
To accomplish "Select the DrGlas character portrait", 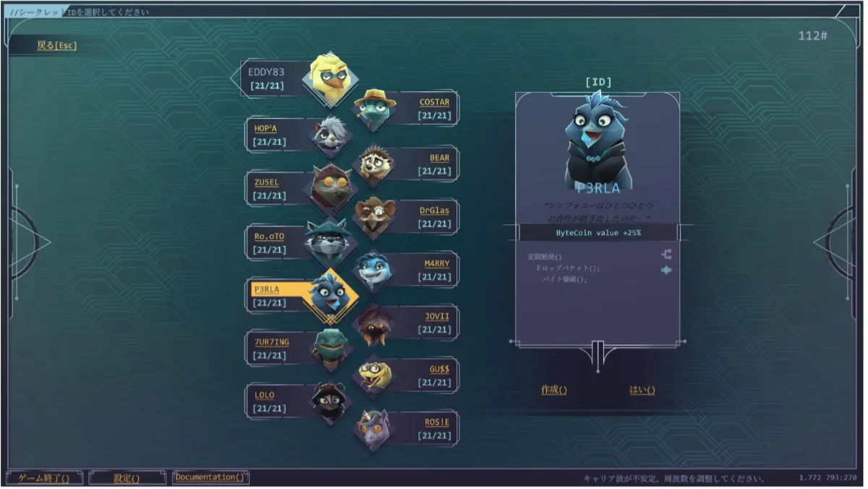I will coord(374,216).
